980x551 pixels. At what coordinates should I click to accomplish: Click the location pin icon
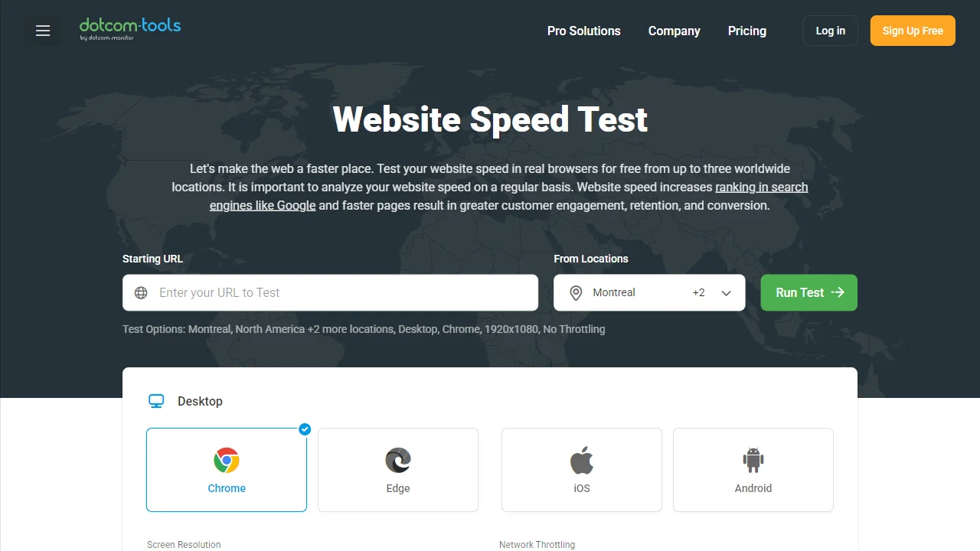[x=577, y=293]
